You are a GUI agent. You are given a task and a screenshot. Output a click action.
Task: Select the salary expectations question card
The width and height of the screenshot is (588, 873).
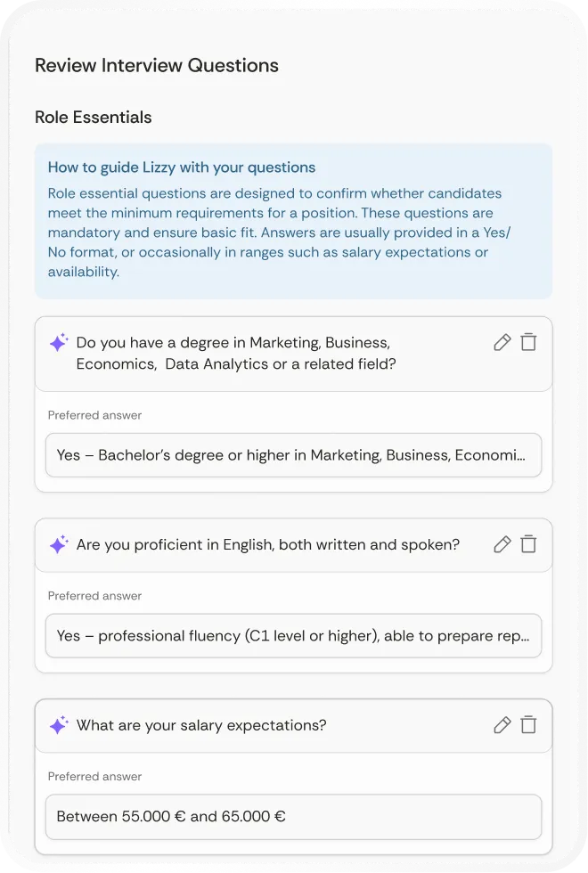pyautogui.click(x=294, y=771)
